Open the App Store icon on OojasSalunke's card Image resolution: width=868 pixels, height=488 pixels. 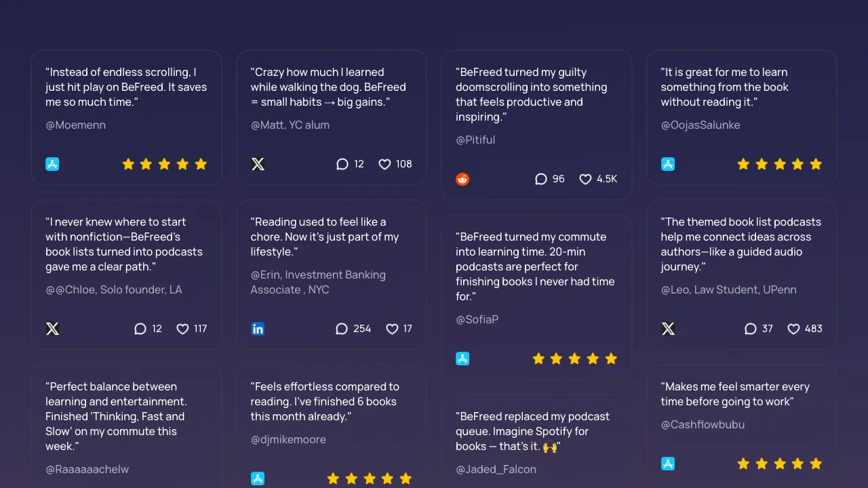pyautogui.click(x=668, y=163)
